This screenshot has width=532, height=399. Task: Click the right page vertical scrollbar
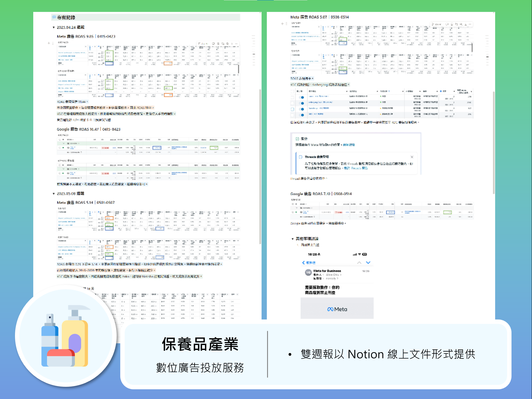coord(494,143)
